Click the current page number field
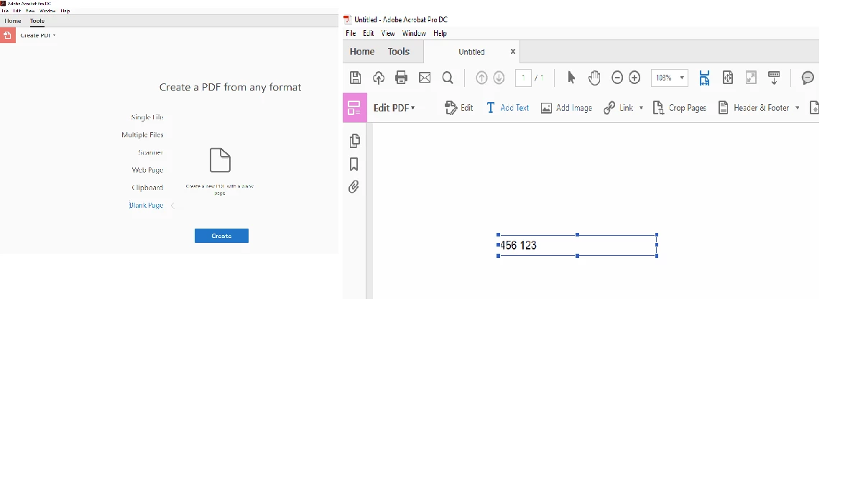The width and height of the screenshot is (868, 501). [523, 78]
